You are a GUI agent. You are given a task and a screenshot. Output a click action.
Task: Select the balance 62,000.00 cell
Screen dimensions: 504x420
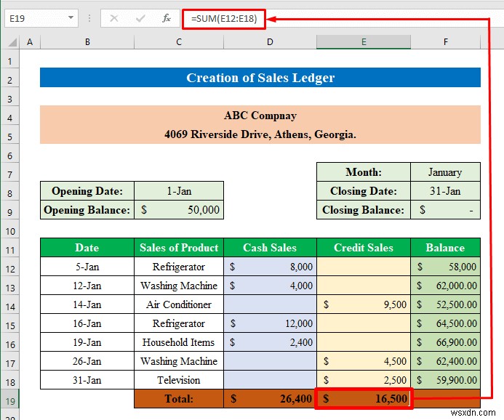pyautogui.click(x=446, y=286)
